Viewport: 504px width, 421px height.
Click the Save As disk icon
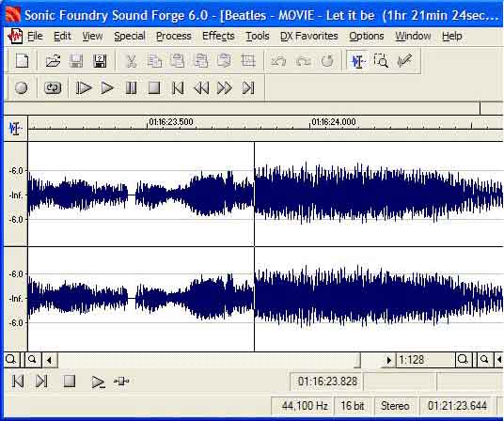tap(100, 61)
